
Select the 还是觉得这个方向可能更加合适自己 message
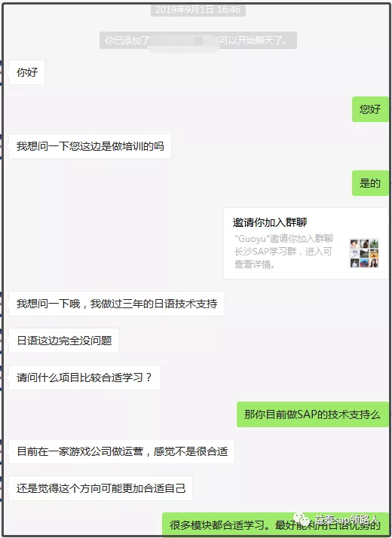pyautogui.click(x=100, y=488)
